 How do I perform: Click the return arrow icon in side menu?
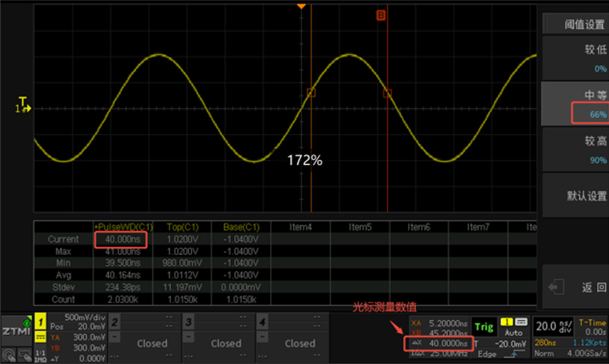[555, 287]
